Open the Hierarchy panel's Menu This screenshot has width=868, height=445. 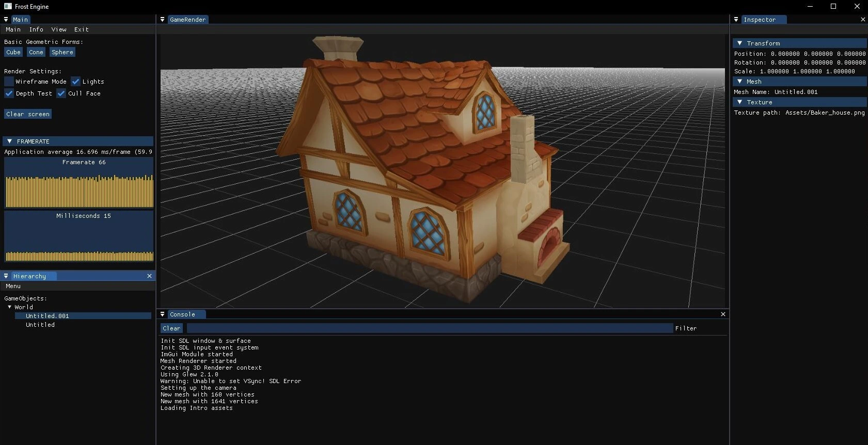coord(13,286)
